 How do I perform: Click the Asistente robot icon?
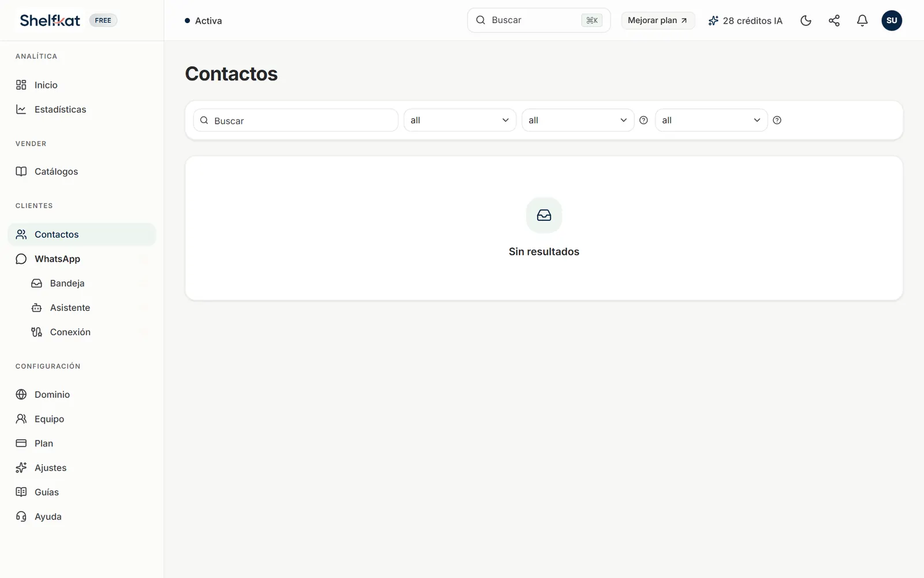pyautogui.click(x=36, y=307)
